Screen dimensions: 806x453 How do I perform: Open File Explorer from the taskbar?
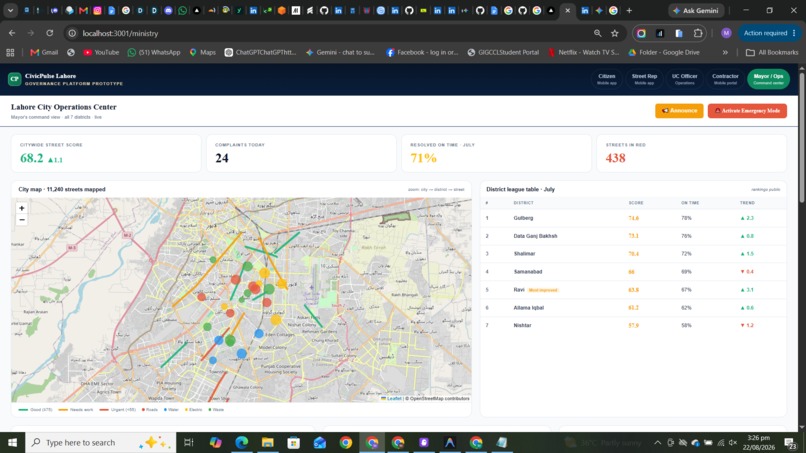[x=268, y=442]
